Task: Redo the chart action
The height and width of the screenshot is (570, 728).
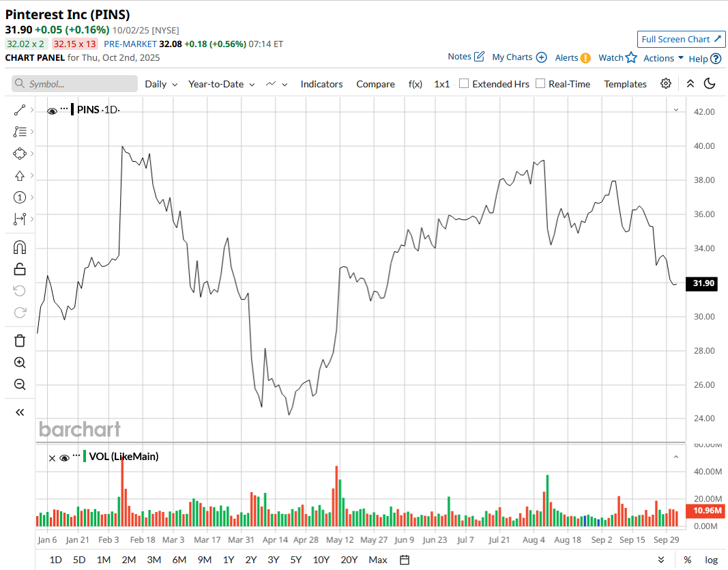Action: tap(20, 313)
